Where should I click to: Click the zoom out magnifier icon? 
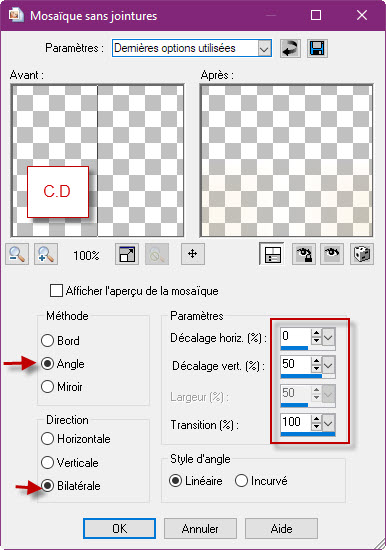17,254
